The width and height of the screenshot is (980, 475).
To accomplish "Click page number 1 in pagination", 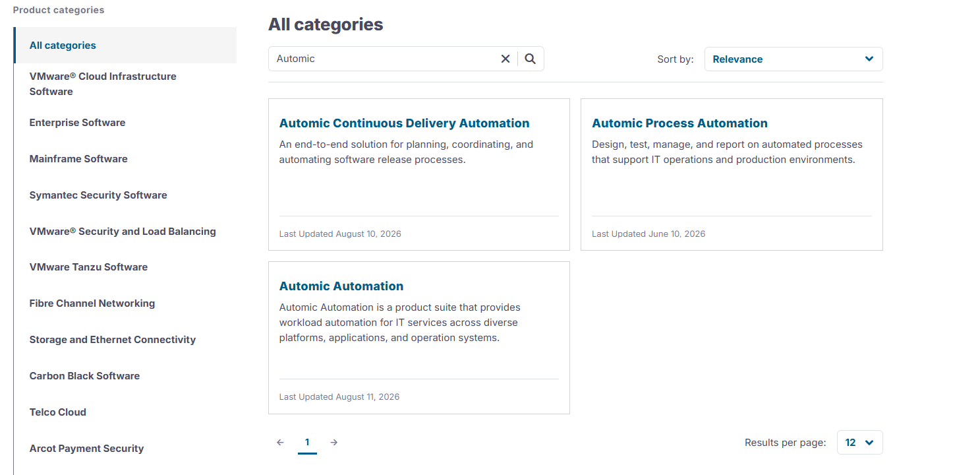I will 307,443.
